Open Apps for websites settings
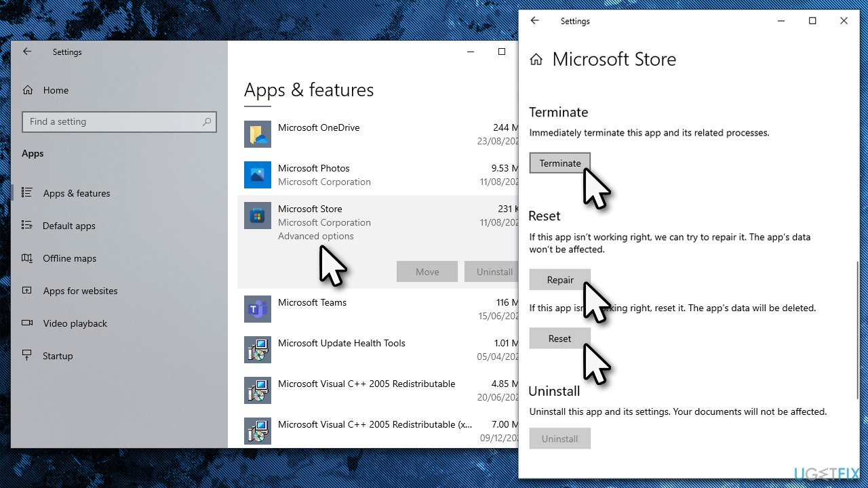Screen dimensions: 868x488 [x=81, y=291]
